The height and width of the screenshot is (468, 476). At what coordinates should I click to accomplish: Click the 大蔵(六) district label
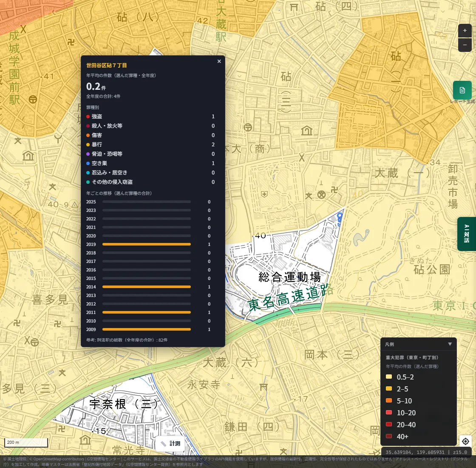coord(230,362)
